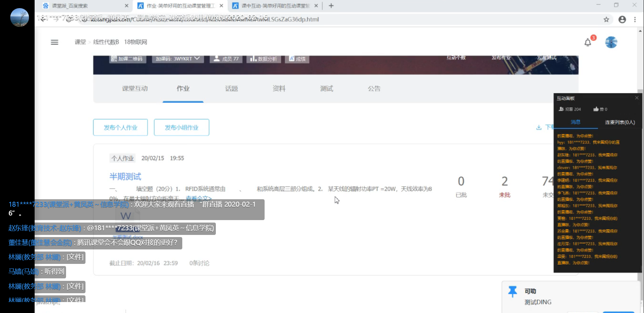Select the 连麦列表(0人) tab
Screen dimensions: 644x313
pyautogui.click(x=620, y=122)
